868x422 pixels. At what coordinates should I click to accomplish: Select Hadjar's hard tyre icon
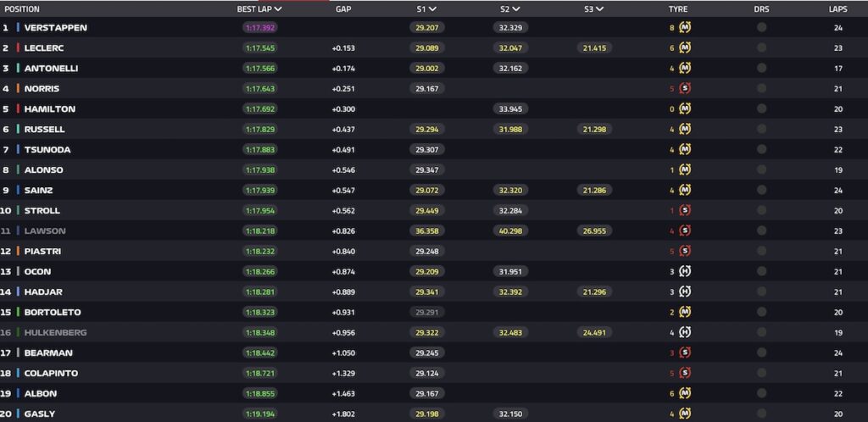pos(685,292)
